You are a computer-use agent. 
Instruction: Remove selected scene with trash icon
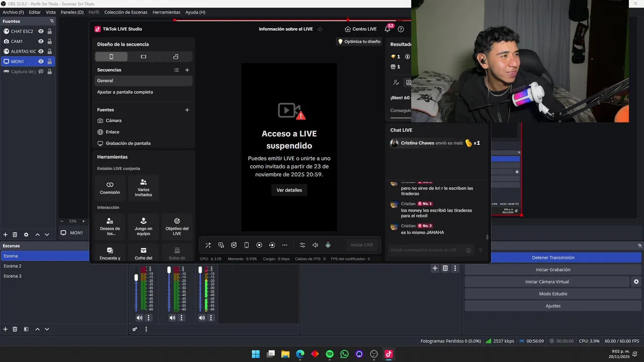point(15,329)
